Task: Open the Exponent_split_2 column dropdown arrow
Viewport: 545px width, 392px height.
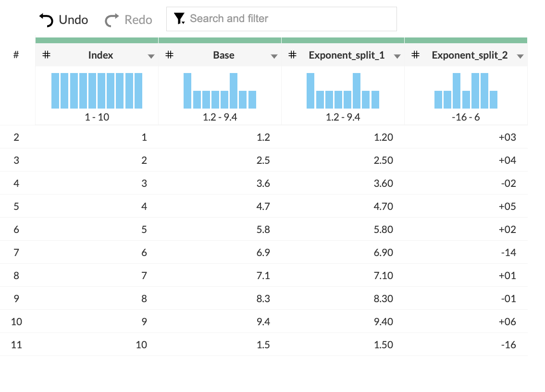Action: [x=520, y=56]
